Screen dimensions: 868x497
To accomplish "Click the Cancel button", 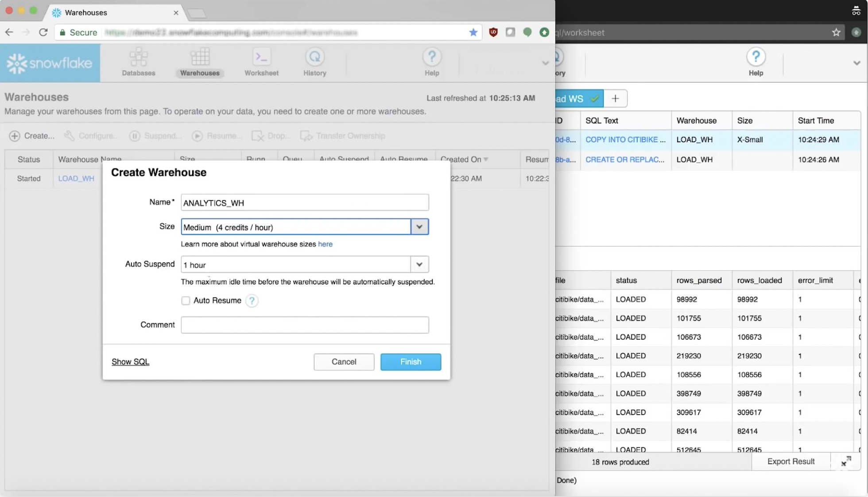I will click(x=344, y=361).
